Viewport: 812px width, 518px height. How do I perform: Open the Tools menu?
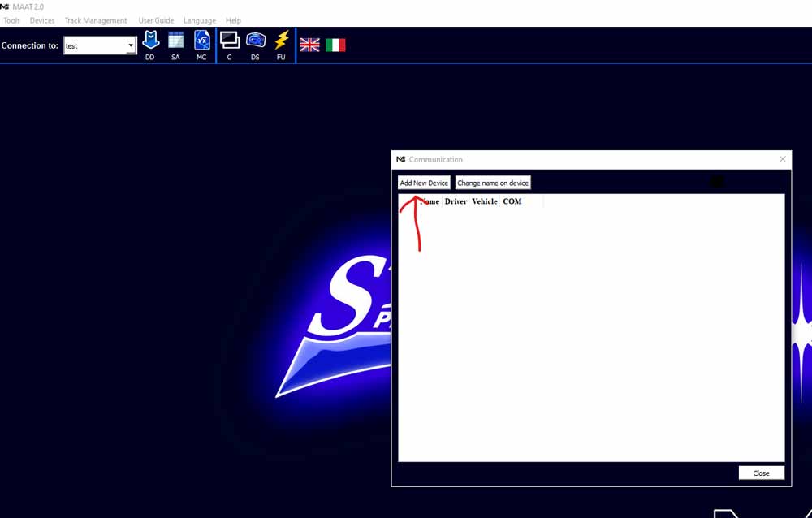pyautogui.click(x=11, y=21)
